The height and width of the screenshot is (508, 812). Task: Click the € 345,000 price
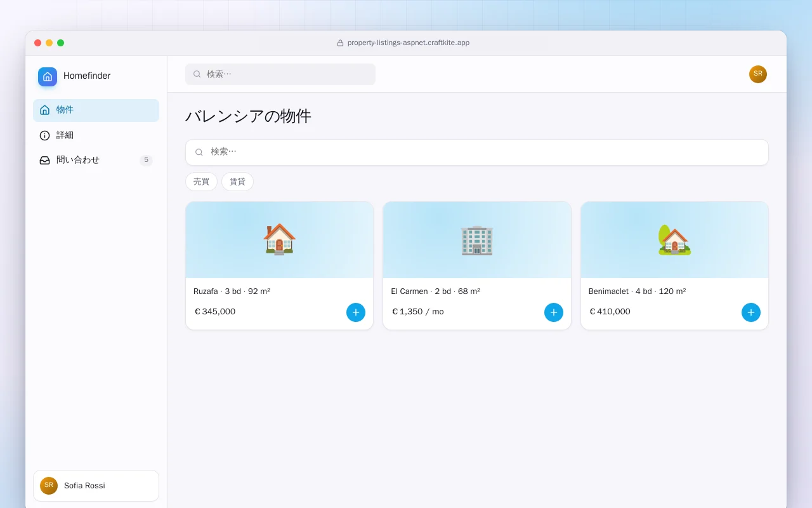tap(215, 312)
